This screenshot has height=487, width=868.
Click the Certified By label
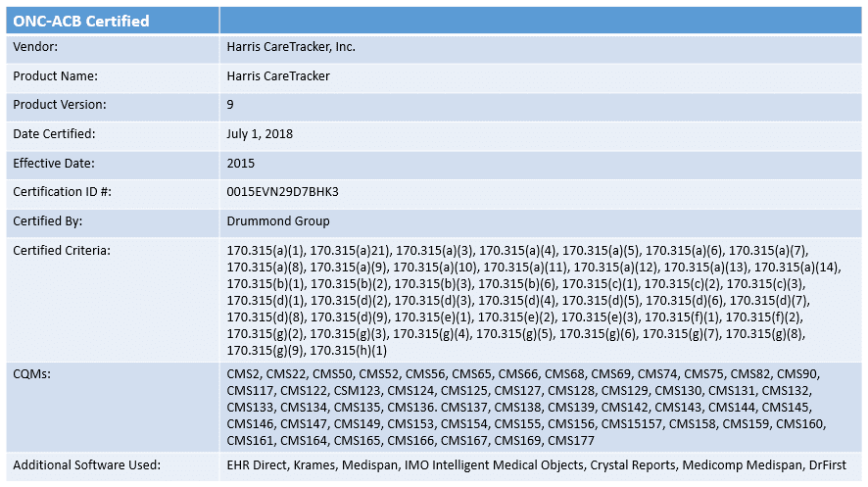pos(47,220)
